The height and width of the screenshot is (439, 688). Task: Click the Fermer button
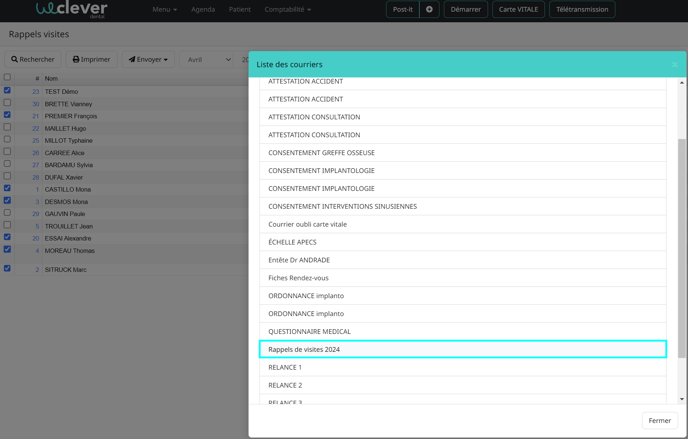(659, 420)
